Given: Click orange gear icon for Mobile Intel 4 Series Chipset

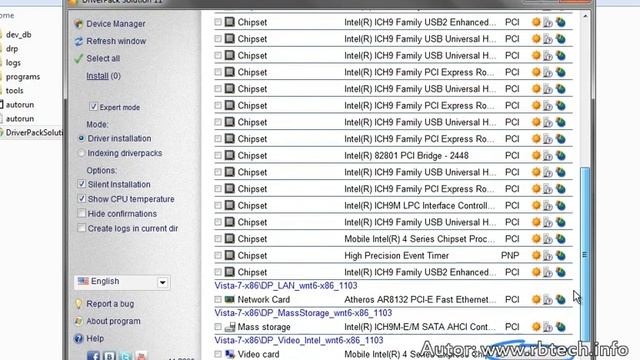Looking at the screenshot, I should pyautogui.click(x=536, y=239).
